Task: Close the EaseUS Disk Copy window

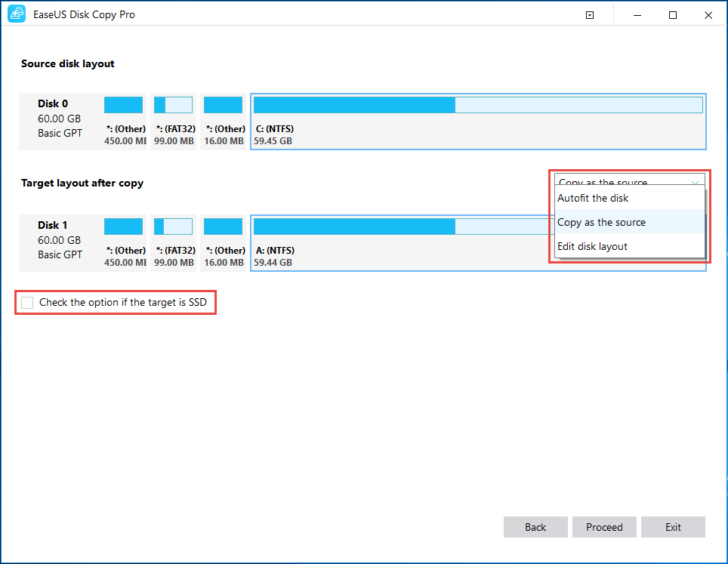Action: pos(708,15)
